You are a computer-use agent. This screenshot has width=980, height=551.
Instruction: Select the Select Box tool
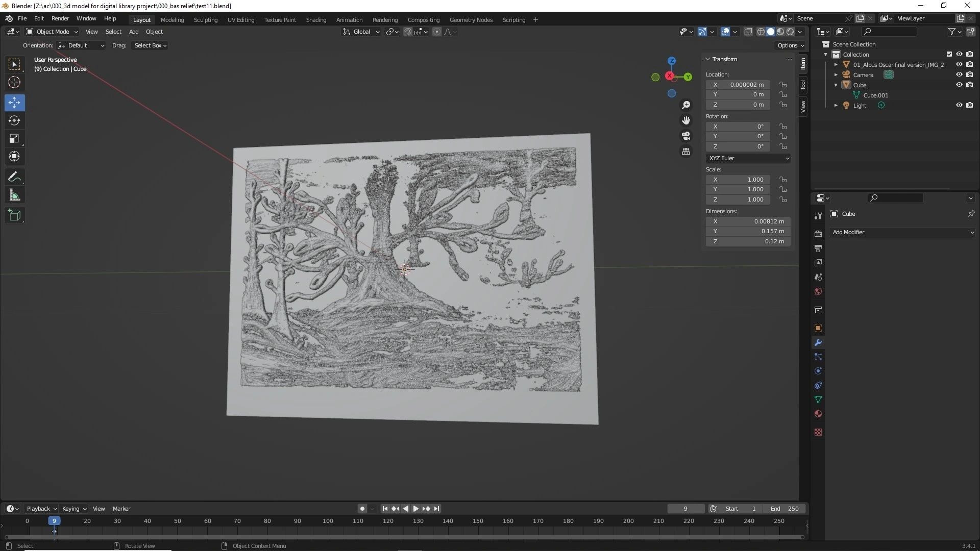[14, 64]
